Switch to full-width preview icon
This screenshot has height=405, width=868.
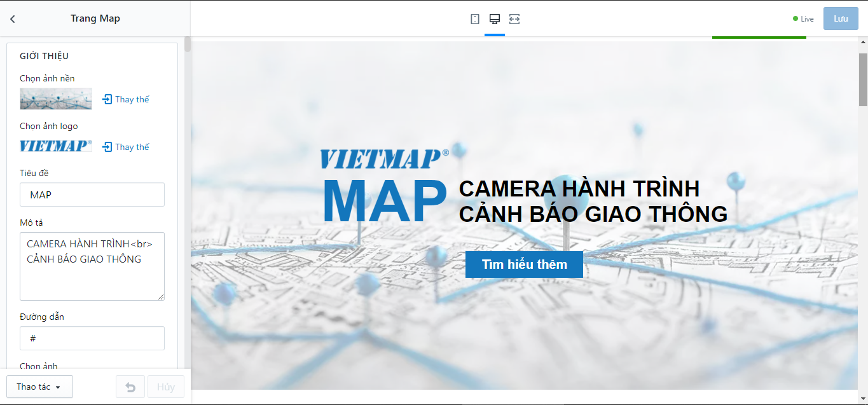(x=514, y=19)
